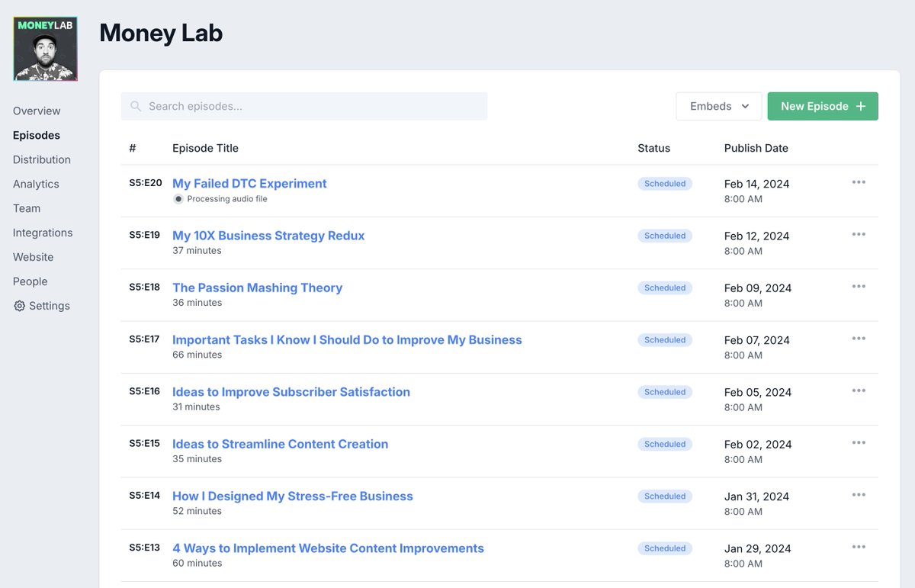The height and width of the screenshot is (588, 915).
Task: Open My Failed DTC Experiment episode
Action: tap(249, 183)
